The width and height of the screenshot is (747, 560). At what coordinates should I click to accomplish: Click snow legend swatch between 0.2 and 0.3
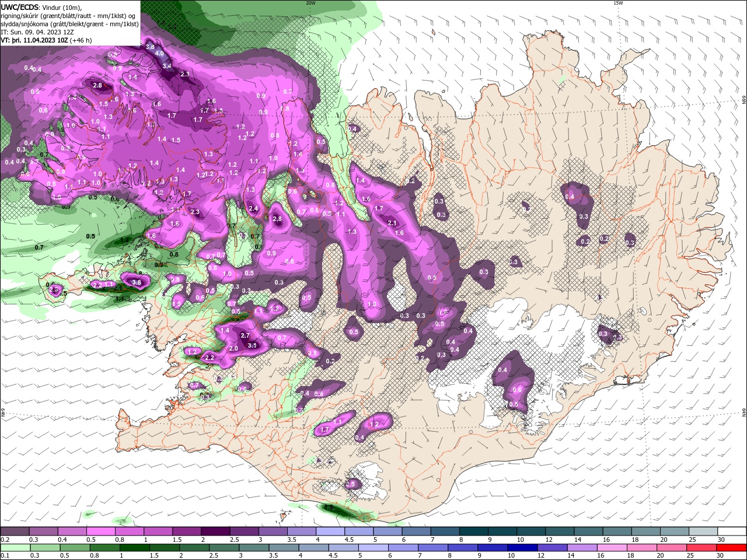tap(15, 531)
